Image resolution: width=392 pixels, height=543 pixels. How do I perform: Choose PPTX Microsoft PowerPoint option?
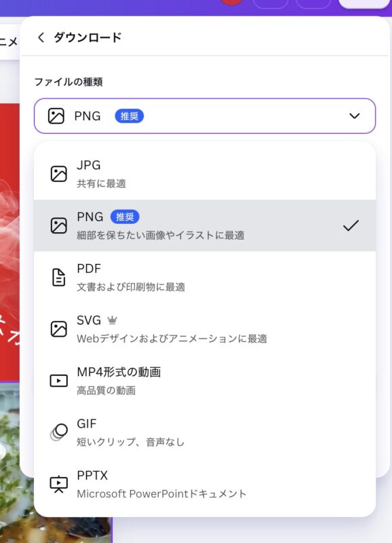pyautogui.click(x=205, y=483)
